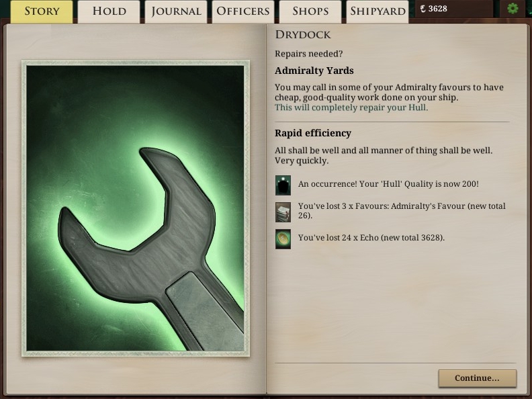Switch to the Story tab
The image size is (532, 399).
(x=42, y=11)
